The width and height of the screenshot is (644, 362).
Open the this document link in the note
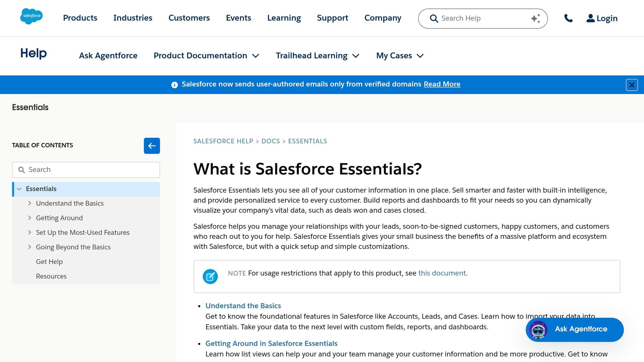coord(442,273)
